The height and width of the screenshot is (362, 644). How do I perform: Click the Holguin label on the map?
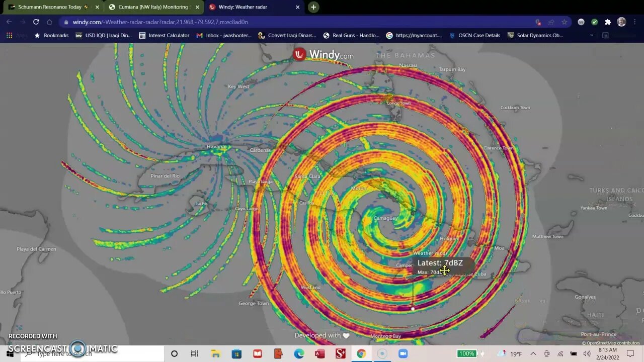pyautogui.click(x=449, y=238)
